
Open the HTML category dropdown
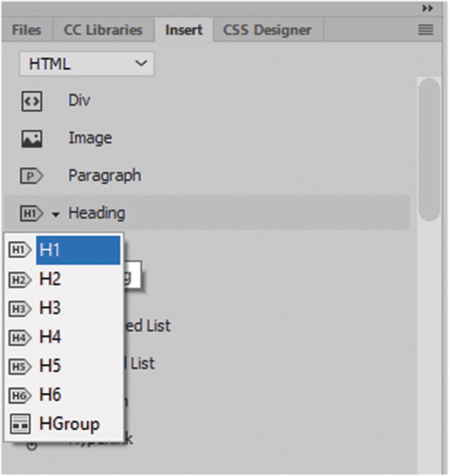pyautogui.click(x=86, y=64)
